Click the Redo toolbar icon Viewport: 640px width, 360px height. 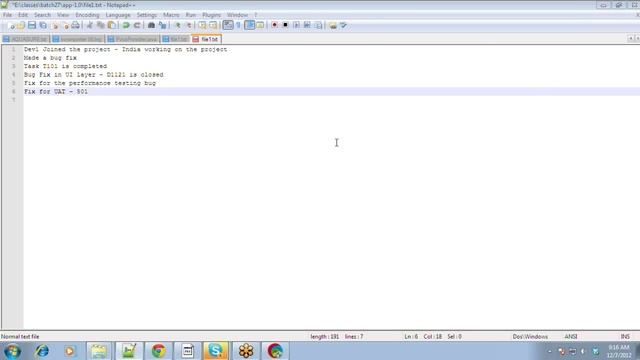click(137, 25)
